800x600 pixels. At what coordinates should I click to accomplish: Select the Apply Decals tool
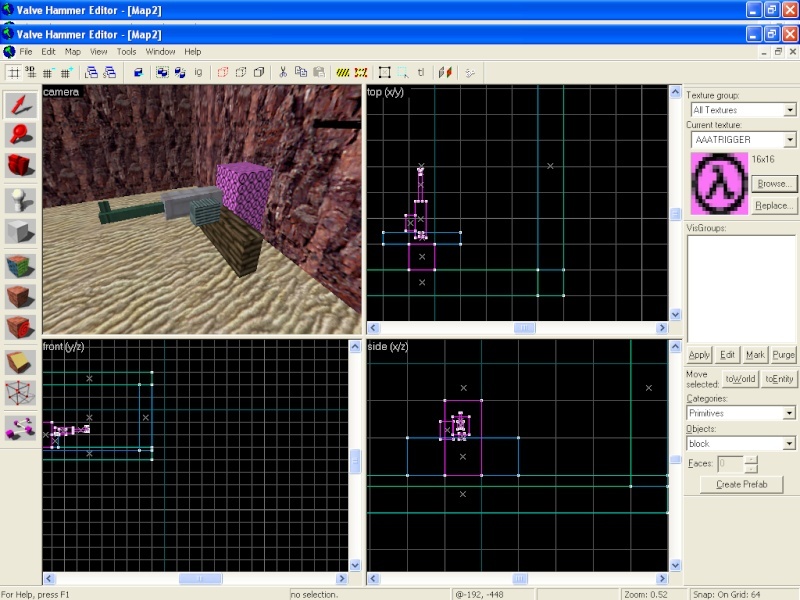point(20,327)
